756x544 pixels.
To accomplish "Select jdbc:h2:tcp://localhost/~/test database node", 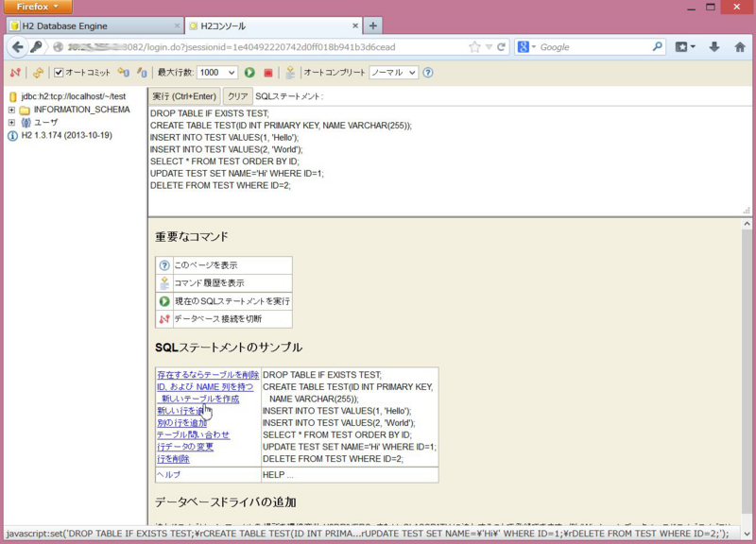I will (x=74, y=96).
